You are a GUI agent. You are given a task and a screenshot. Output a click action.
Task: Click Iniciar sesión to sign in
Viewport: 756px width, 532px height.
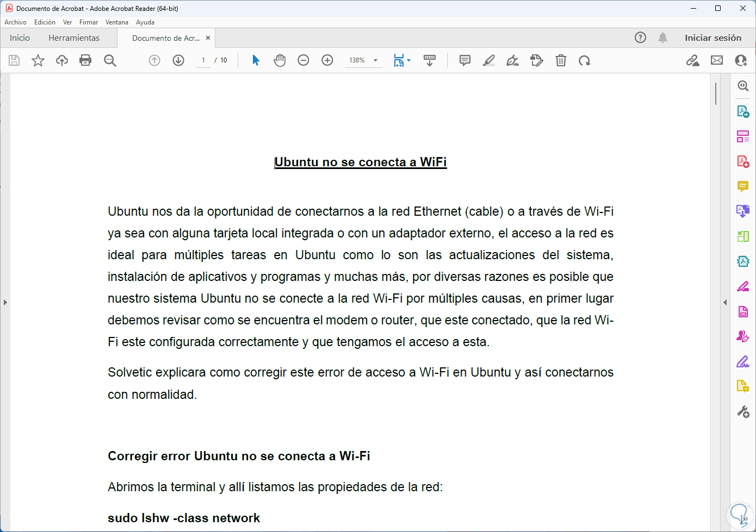713,38
